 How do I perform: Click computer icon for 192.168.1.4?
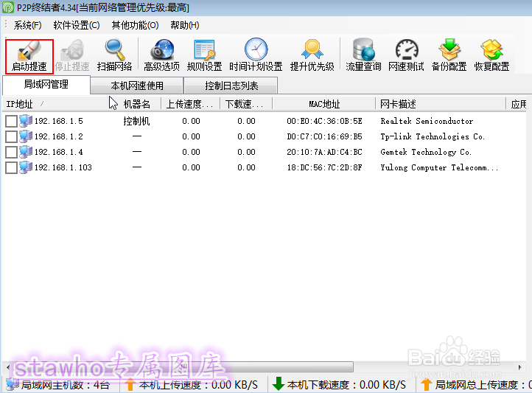(26, 152)
